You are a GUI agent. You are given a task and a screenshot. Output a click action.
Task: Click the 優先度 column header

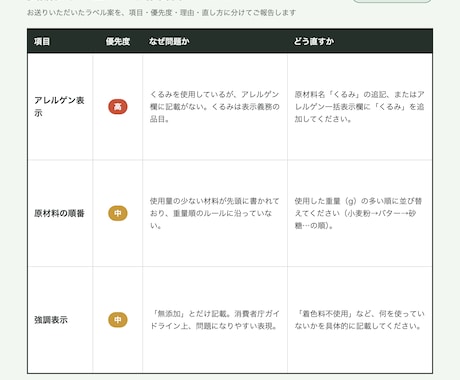point(118,41)
